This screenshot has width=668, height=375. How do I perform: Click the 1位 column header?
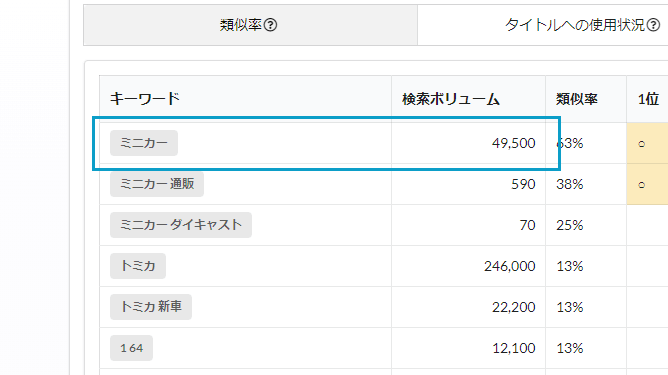tap(648, 99)
